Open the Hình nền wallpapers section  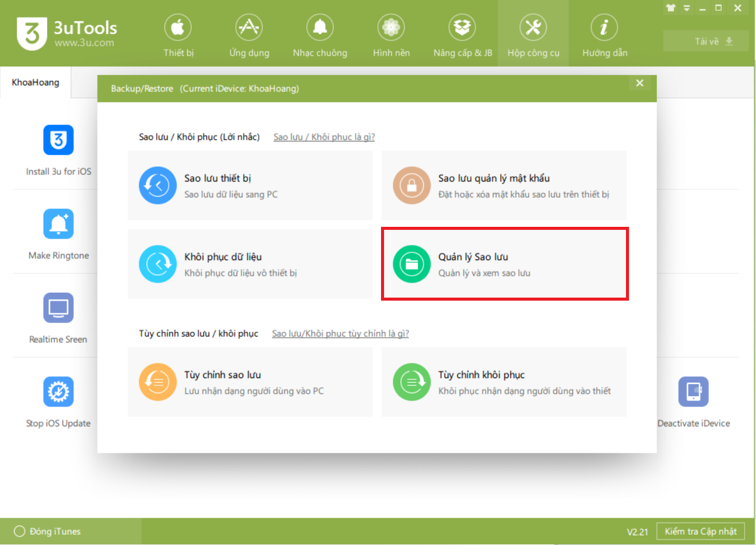(391, 35)
